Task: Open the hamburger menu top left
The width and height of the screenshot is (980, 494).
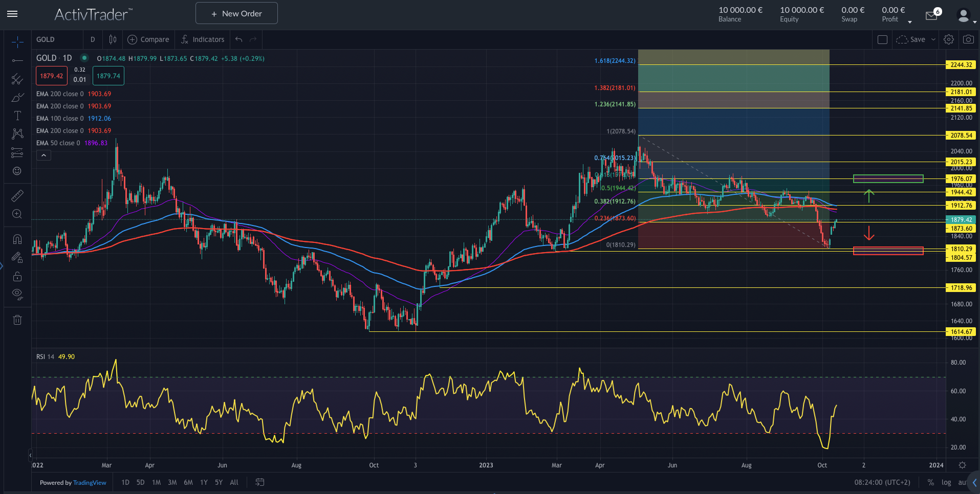Action: (12, 14)
